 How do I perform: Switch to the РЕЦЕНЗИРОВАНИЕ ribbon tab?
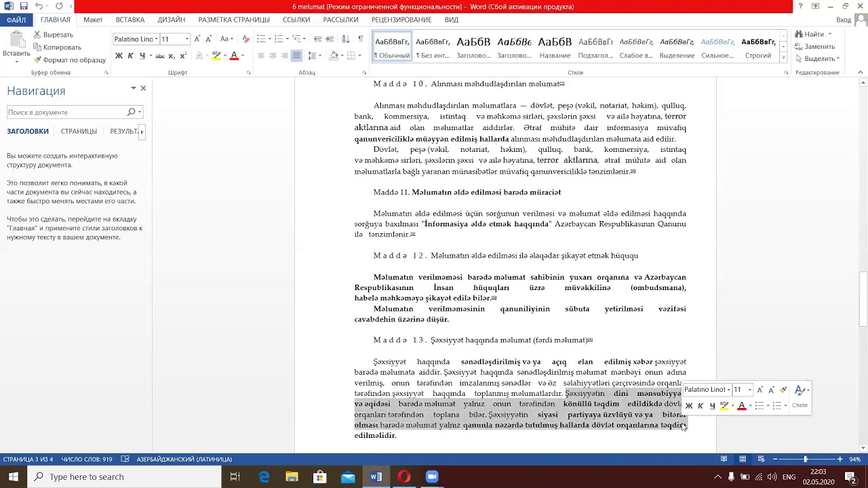pos(401,20)
